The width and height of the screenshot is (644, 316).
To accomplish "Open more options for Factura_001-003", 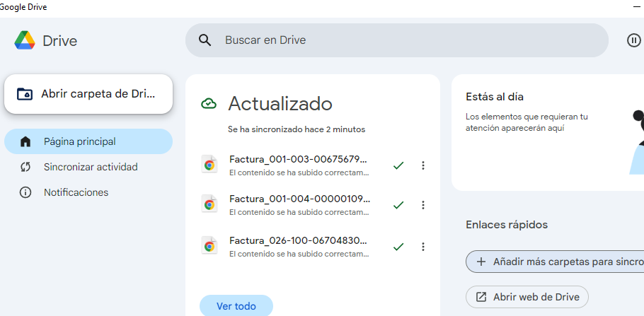I will [423, 165].
